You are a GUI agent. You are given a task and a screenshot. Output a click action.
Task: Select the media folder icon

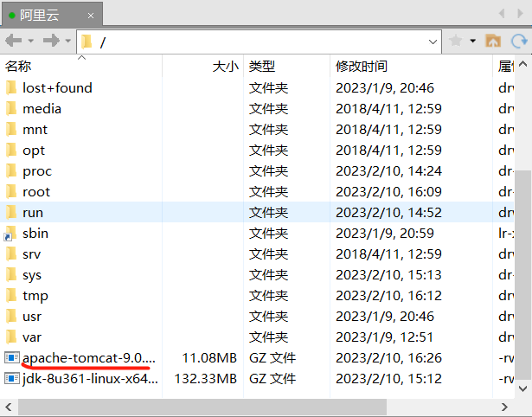coord(11,109)
